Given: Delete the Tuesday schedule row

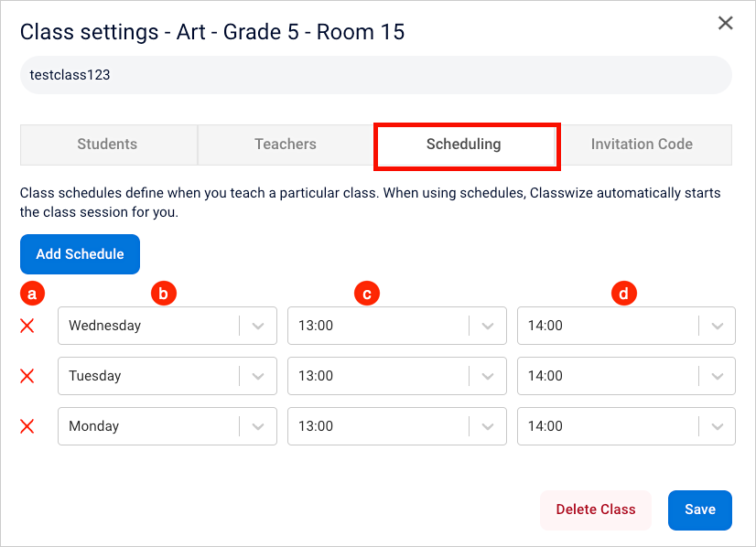Looking at the screenshot, I should coord(27,376).
